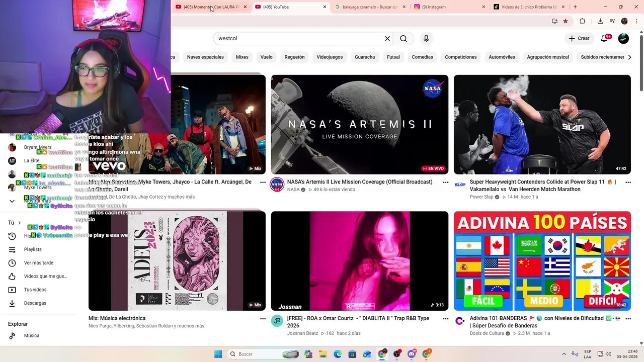Select the Vuelo chip
This screenshot has height=362, width=644.
tap(267, 57)
